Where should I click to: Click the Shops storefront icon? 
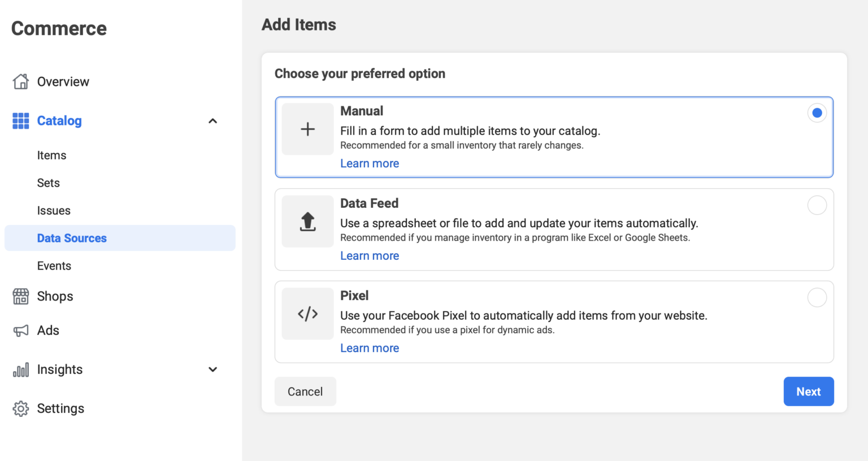pos(21,297)
